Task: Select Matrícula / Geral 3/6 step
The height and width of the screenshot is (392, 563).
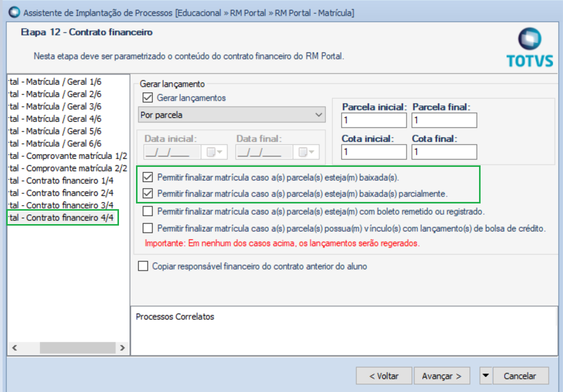Action: (x=55, y=106)
